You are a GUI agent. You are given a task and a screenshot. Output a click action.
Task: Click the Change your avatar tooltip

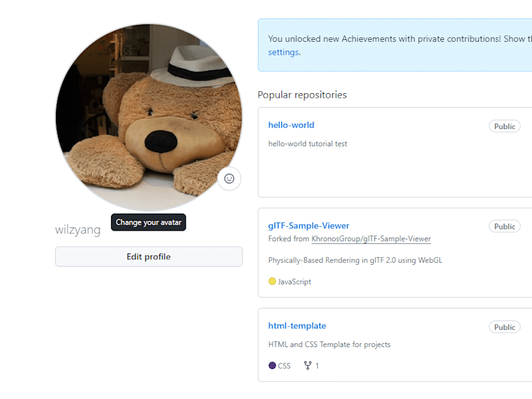click(x=148, y=222)
